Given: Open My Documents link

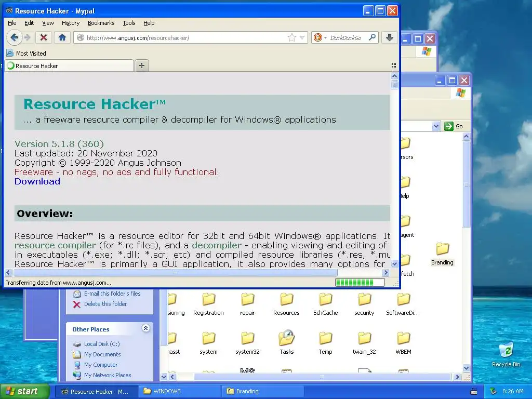Looking at the screenshot, I should click(102, 354).
